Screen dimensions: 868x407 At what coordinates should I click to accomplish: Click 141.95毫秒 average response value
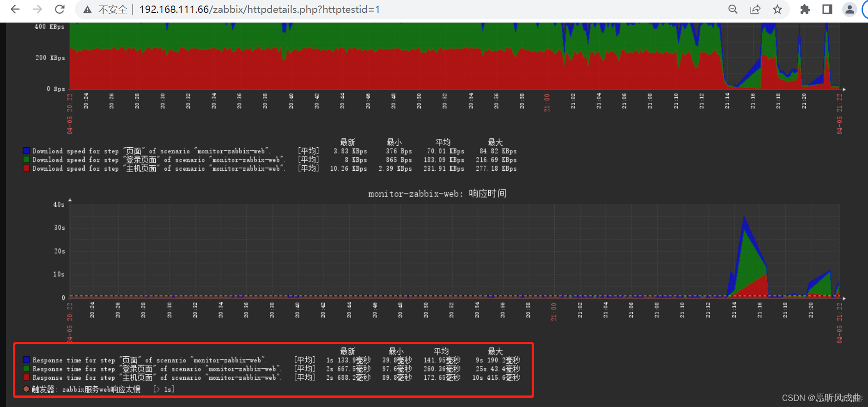click(x=442, y=360)
